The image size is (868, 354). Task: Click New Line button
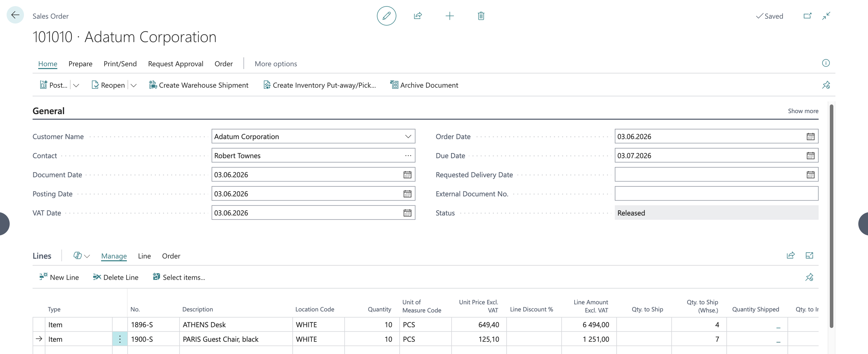(59, 277)
